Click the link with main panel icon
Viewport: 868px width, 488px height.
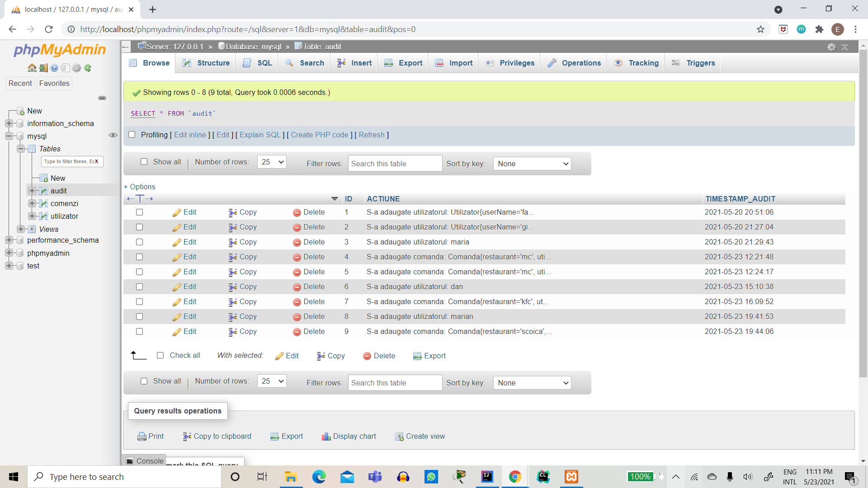[x=102, y=98]
